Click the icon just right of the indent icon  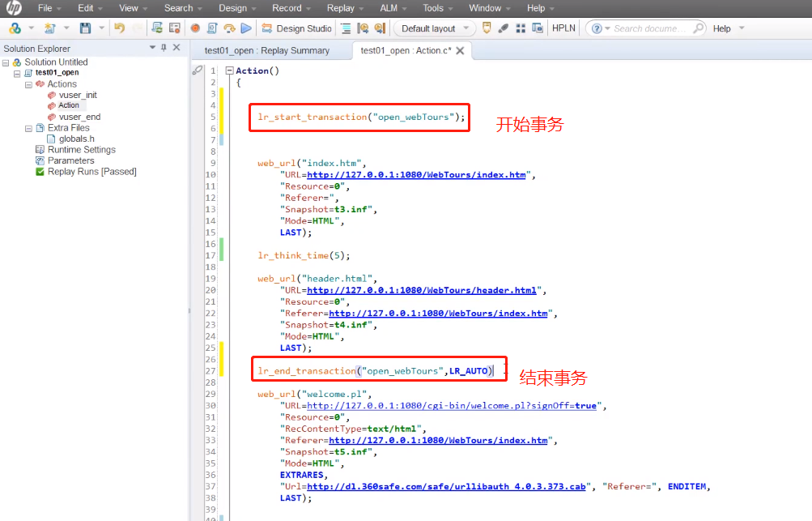coord(363,28)
